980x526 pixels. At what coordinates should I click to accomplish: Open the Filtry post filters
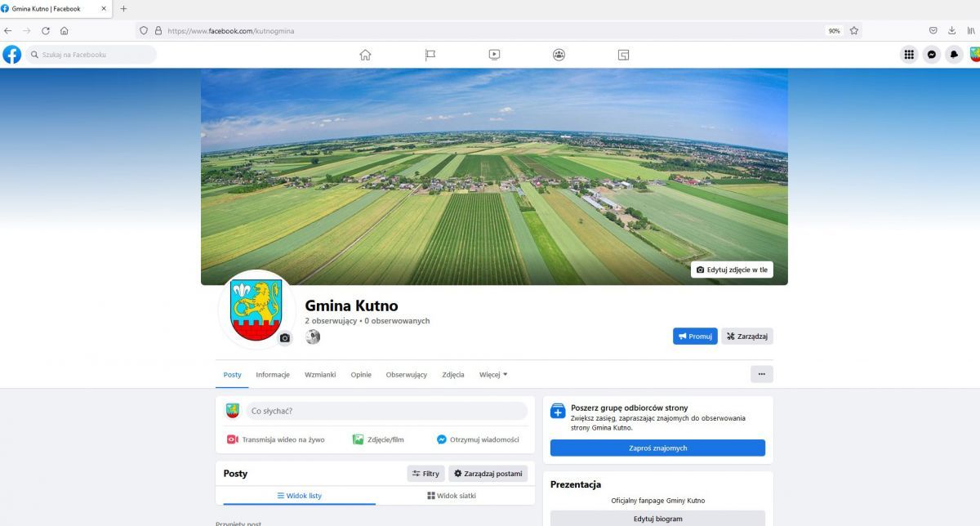[x=425, y=474]
